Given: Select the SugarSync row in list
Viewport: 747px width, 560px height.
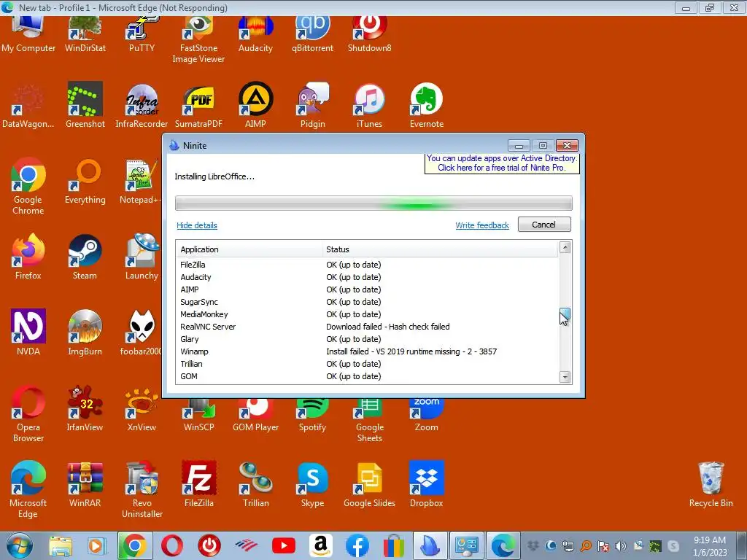Looking at the screenshot, I should pyautogui.click(x=367, y=302).
